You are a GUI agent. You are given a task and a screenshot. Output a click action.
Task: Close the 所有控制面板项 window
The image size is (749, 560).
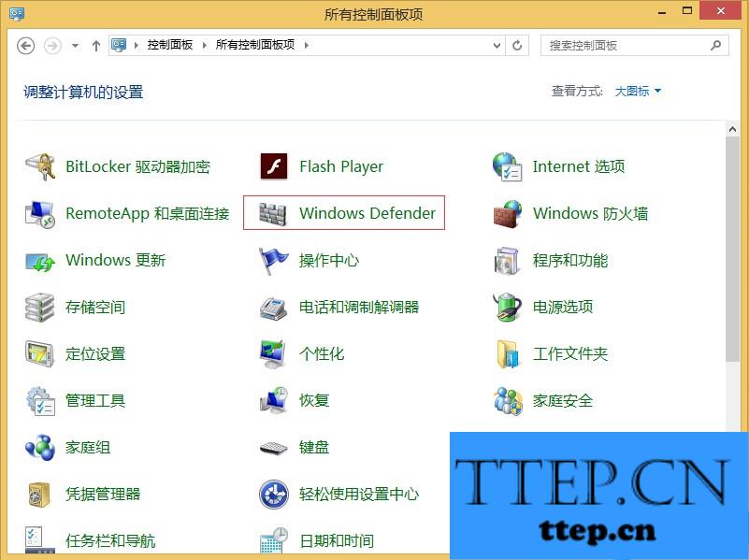tap(721, 10)
